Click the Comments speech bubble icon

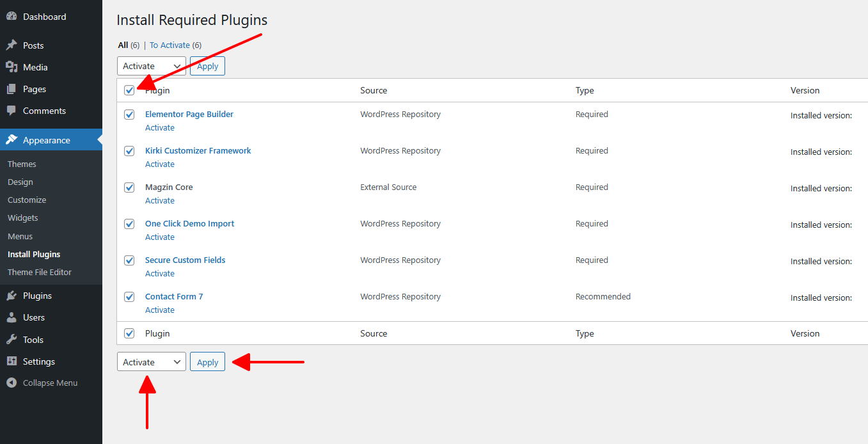[x=12, y=111]
